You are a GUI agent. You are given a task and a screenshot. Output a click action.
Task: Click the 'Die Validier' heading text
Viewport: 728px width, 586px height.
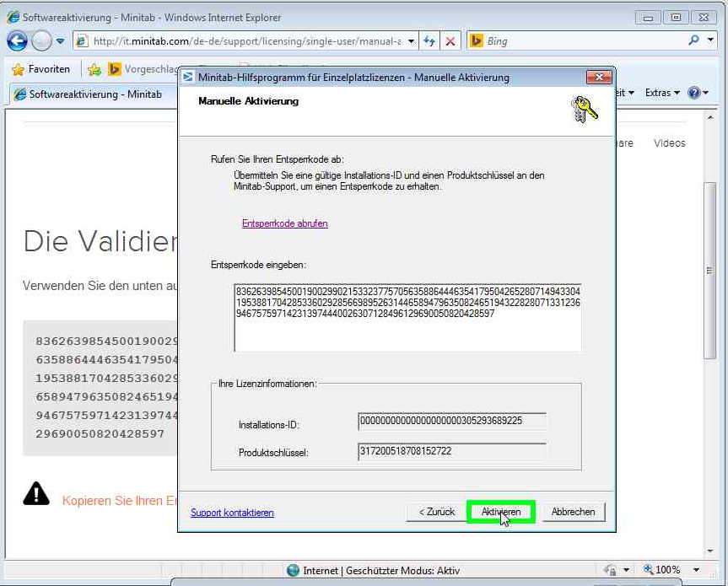(100, 241)
